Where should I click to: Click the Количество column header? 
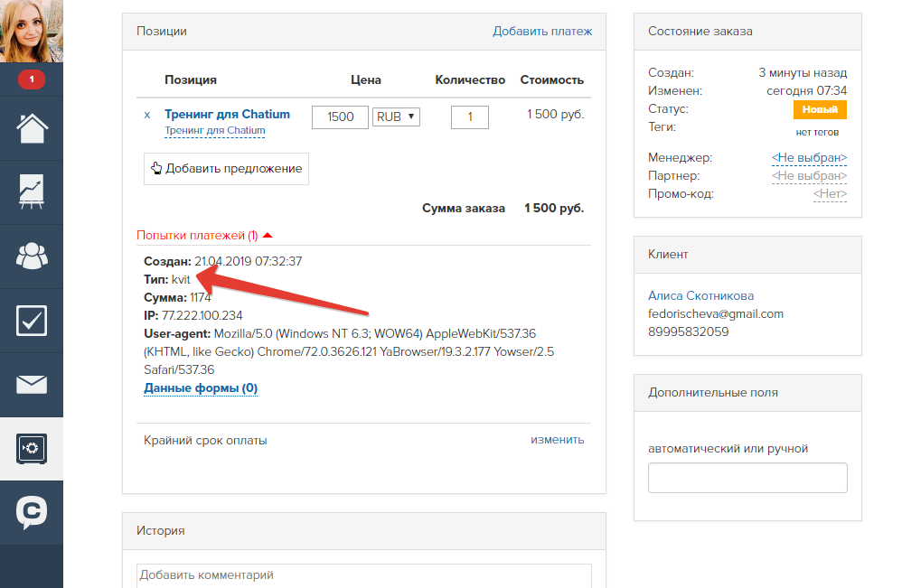point(470,79)
